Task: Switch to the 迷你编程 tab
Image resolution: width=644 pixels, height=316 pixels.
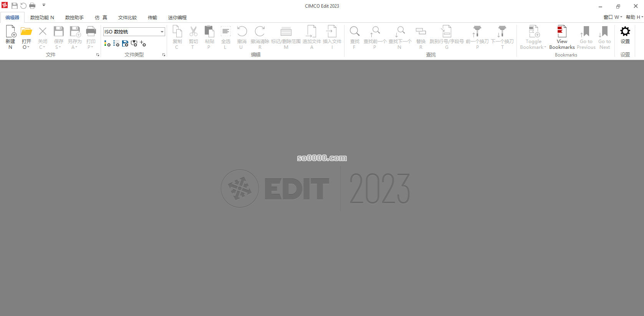Action: (x=177, y=18)
